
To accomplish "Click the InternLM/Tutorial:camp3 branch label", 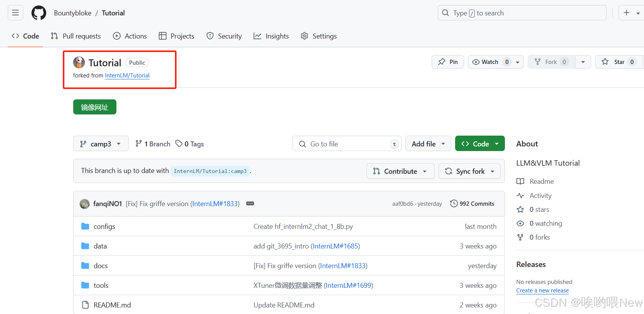I will click(210, 171).
